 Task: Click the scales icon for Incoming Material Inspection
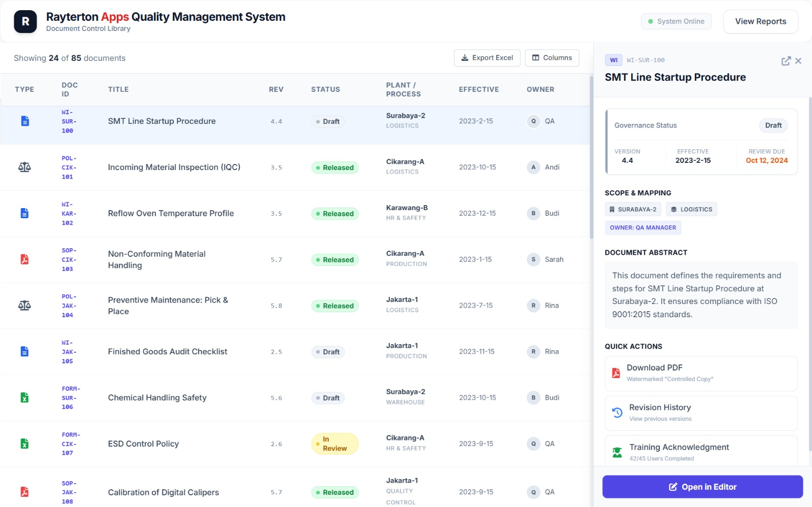24,167
